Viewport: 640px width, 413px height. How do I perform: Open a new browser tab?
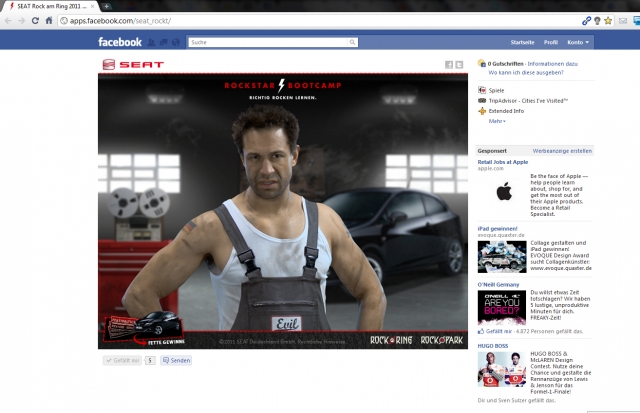(106, 6)
